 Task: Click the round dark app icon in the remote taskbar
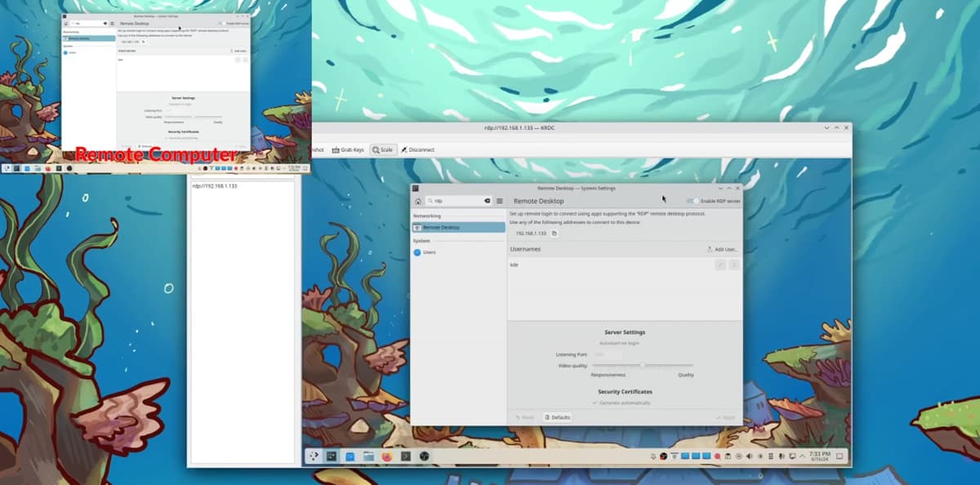click(425, 456)
